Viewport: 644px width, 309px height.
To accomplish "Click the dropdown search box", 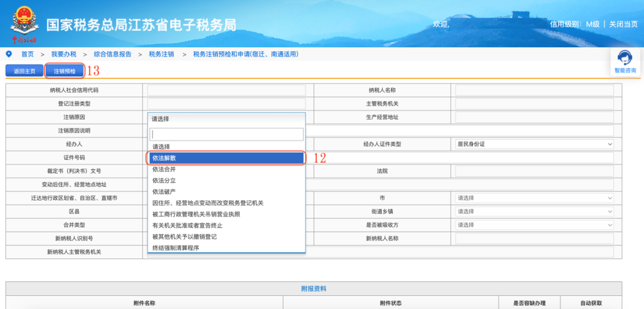I will tap(227, 134).
